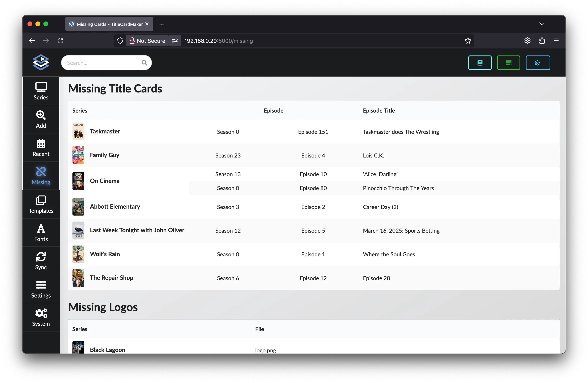This screenshot has width=588, height=383.
Task: Click the green server icon header button
Action: 508,63
